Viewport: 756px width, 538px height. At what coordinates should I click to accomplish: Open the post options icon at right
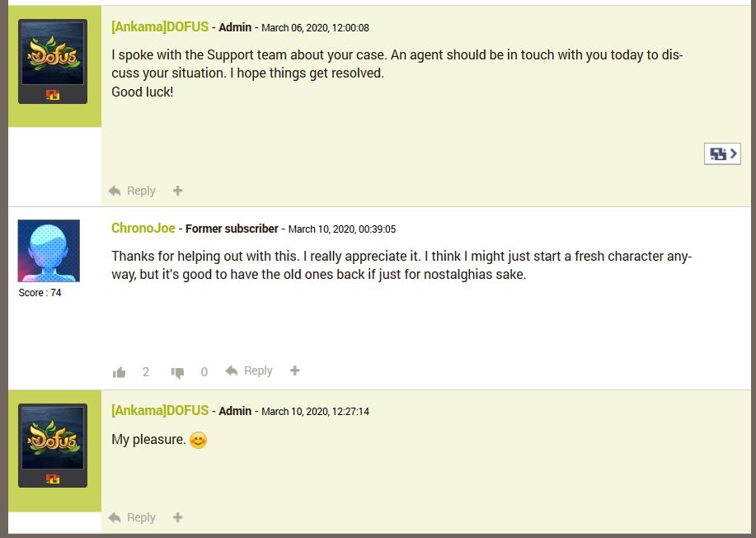coord(722,153)
